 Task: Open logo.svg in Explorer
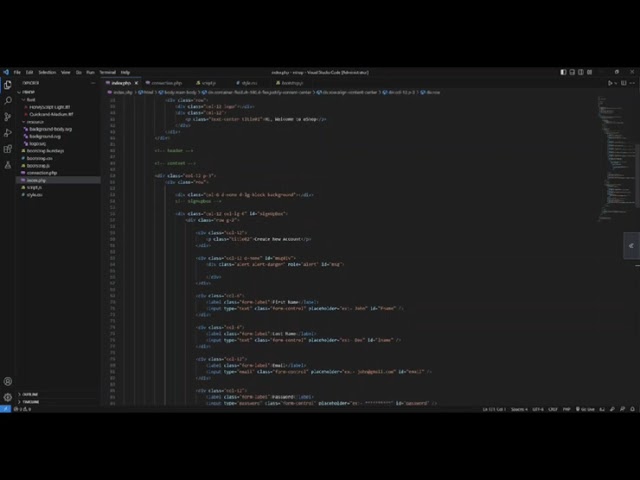pyautogui.click(x=38, y=144)
